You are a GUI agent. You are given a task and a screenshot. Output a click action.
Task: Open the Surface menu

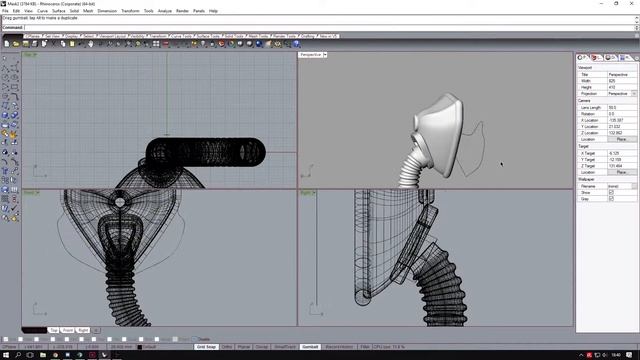pyautogui.click(x=58, y=11)
